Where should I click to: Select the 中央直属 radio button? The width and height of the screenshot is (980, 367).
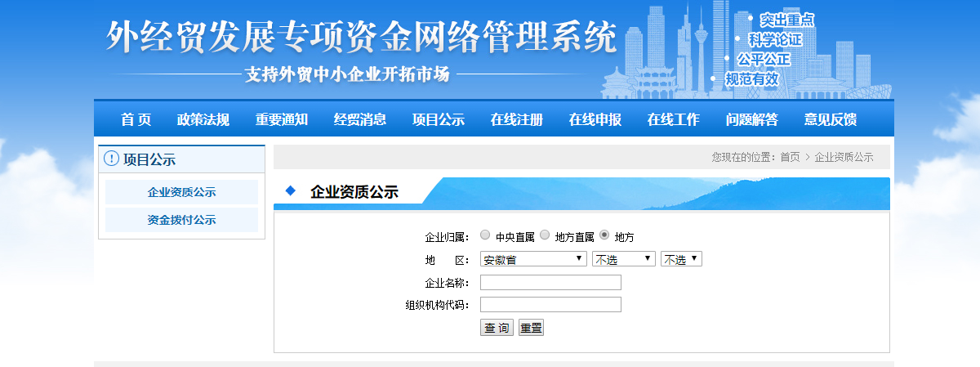pyautogui.click(x=485, y=235)
